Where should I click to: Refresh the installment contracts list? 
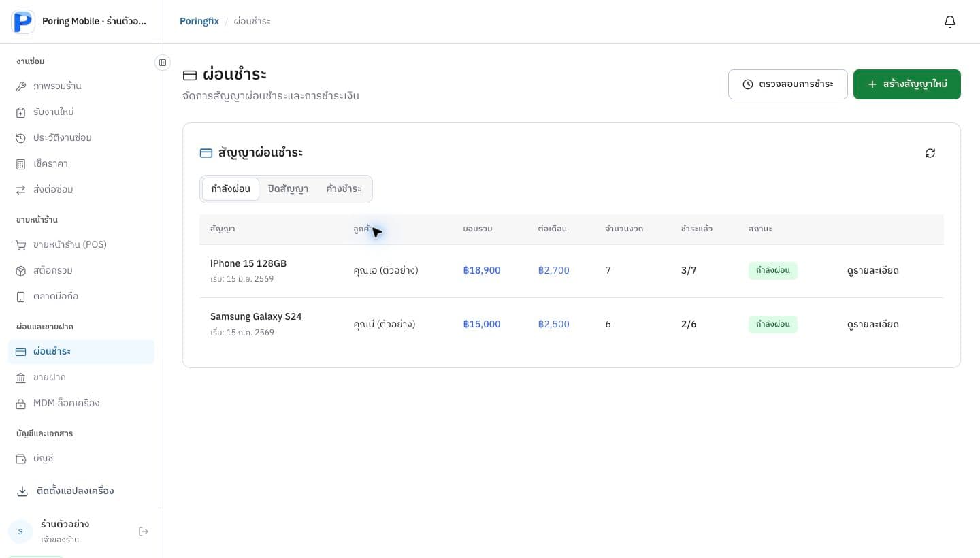pos(930,153)
